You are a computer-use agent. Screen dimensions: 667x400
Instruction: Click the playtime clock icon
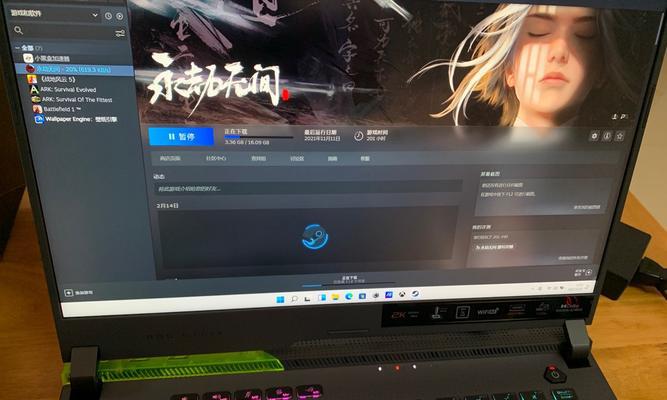(359, 136)
